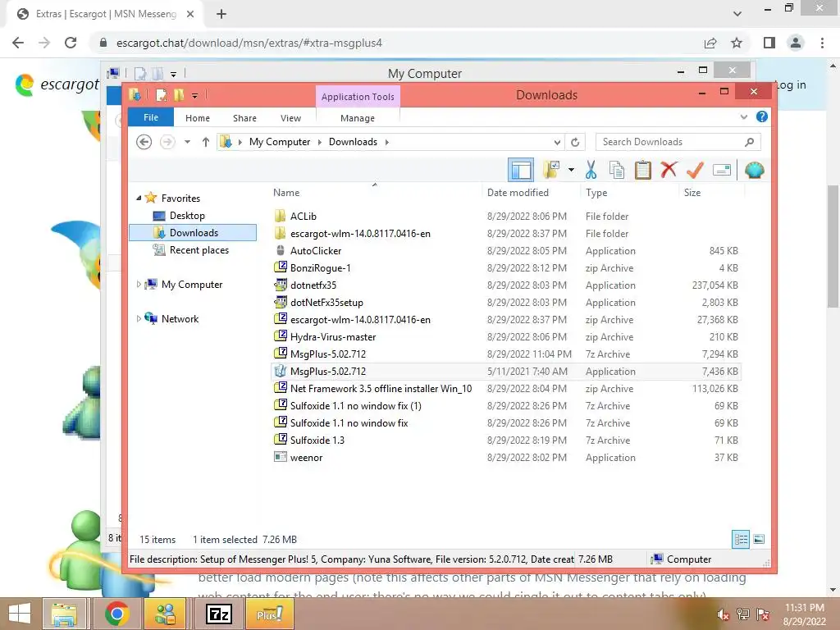Image resolution: width=840 pixels, height=630 pixels.
Task: Sort by Date modified column
Action: (518, 192)
